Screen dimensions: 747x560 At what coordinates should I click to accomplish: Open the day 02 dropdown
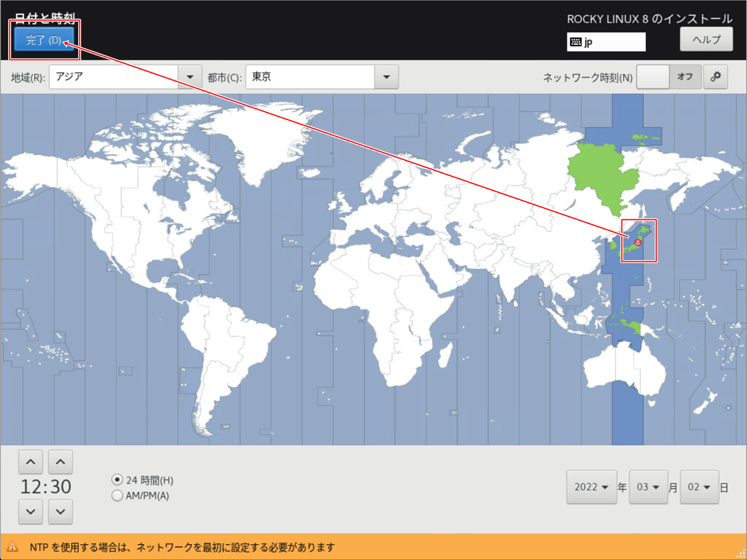coord(699,487)
